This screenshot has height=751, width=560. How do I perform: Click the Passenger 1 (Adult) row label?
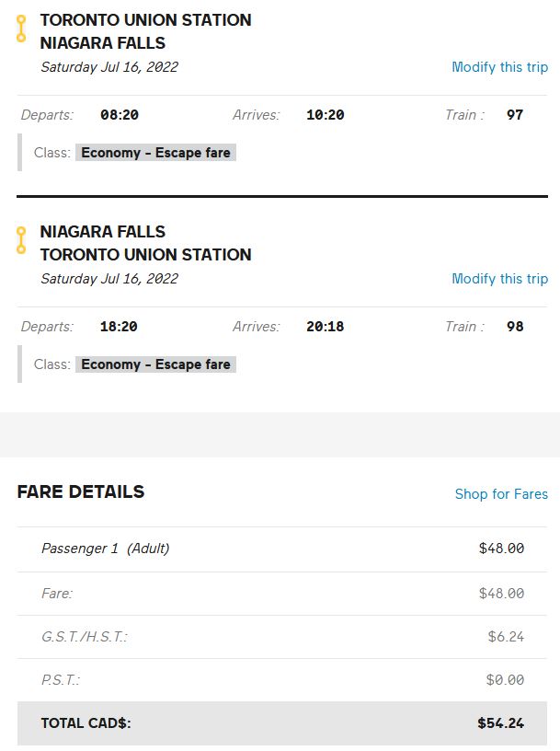click(105, 549)
